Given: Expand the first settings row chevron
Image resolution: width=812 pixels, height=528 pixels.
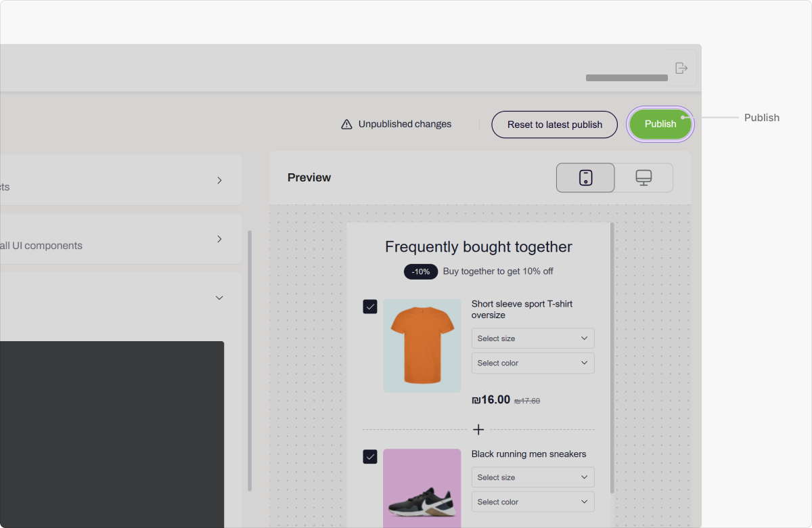Looking at the screenshot, I should click(219, 181).
